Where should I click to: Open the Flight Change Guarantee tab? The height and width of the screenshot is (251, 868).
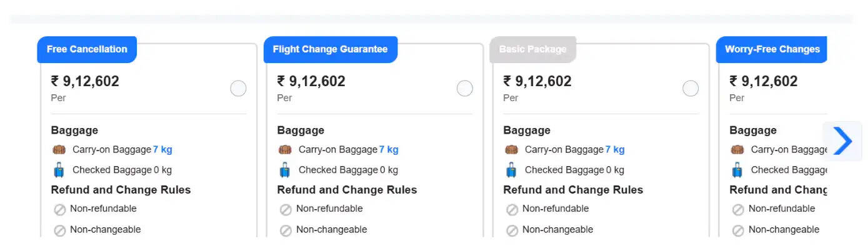[x=330, y=49]
